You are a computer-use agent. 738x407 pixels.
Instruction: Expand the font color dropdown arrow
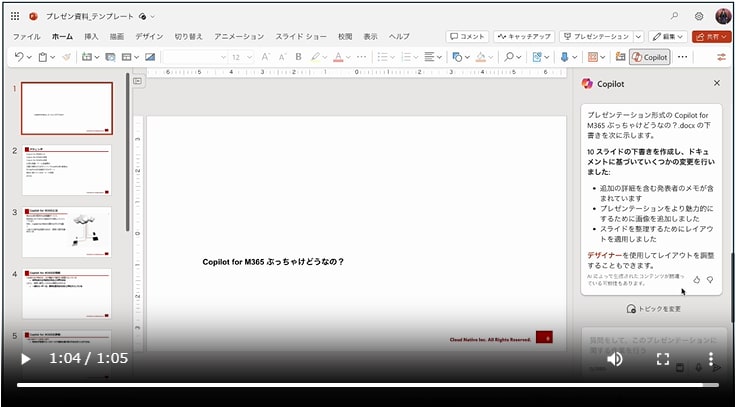(x=348, y=57)
